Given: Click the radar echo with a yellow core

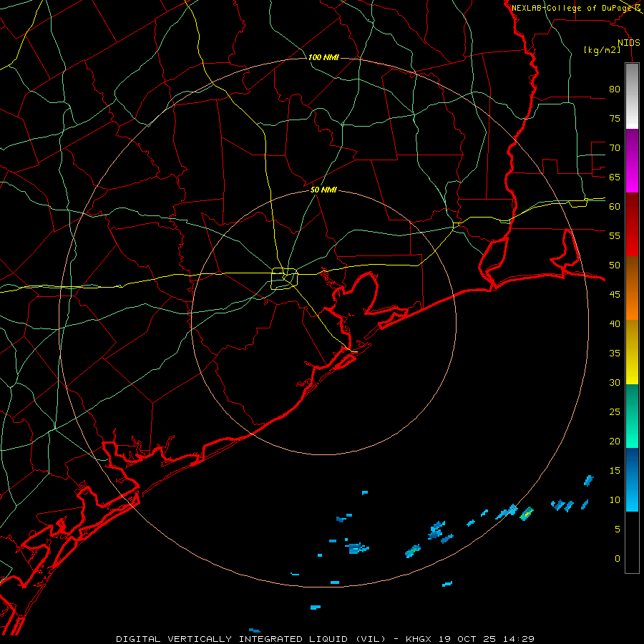Looking at the screenshot, I should point(527,513).
